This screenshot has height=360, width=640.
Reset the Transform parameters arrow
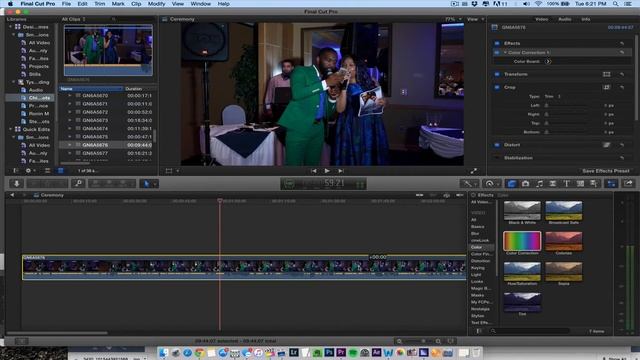pos(622,74)
